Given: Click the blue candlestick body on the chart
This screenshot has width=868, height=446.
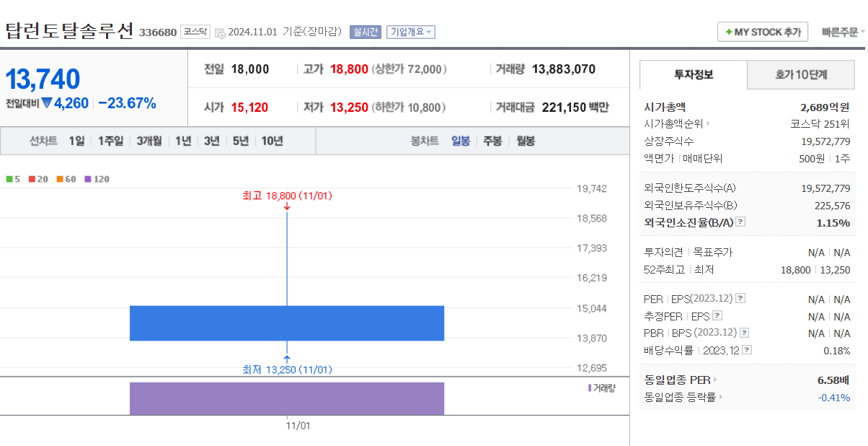Looking at the screenshot, I should [x=287, y=323].
